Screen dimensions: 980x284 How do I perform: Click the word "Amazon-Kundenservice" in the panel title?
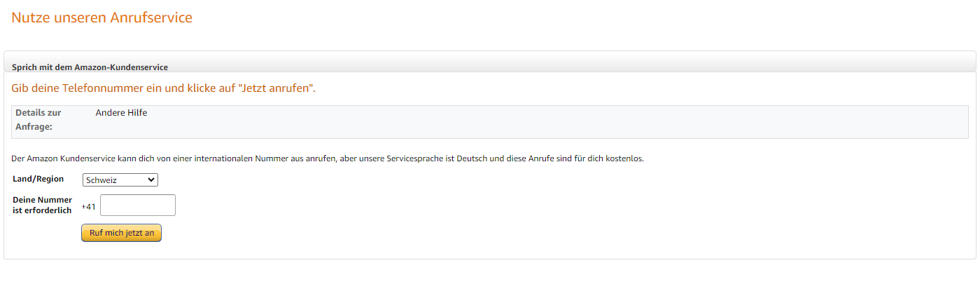[x=128, y=67]
